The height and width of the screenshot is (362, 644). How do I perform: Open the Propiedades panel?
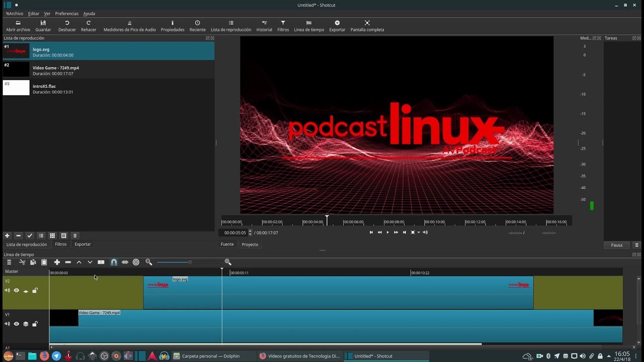point(173,26)
